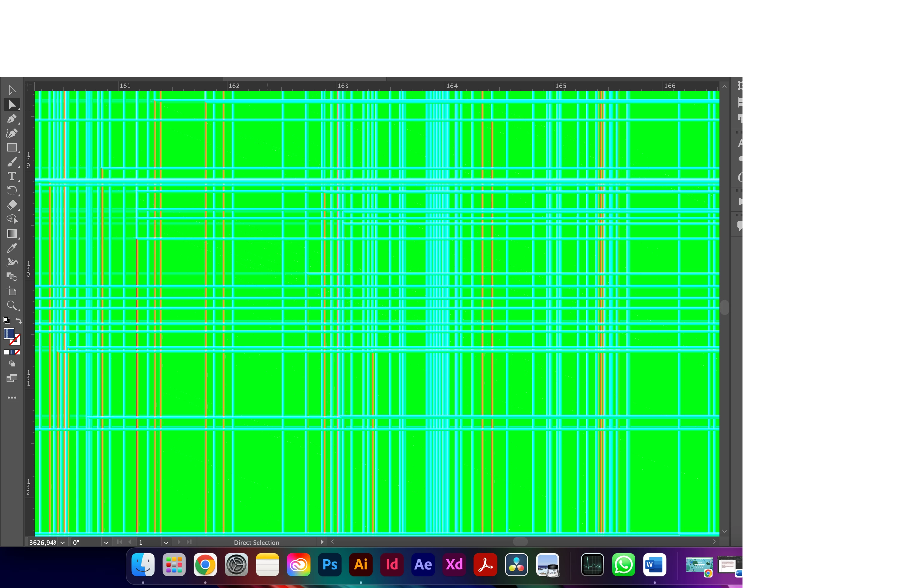Image resolution: width=905 pixels, height=588 pixels.
Task: Swap fill and stroke colors
Action: pyautogui.click(x=19, y=321)
